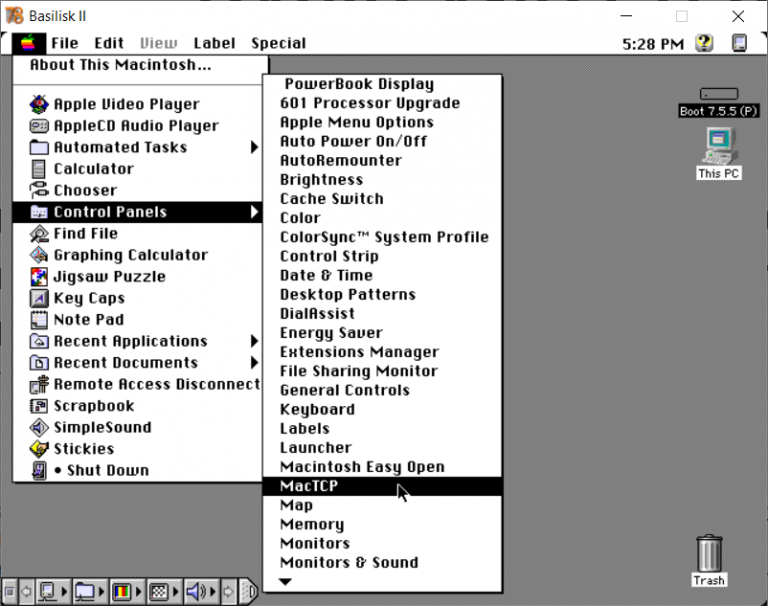Click the AppleTalk Switch control strip module

pyautogui.click(x=53, y=592)
